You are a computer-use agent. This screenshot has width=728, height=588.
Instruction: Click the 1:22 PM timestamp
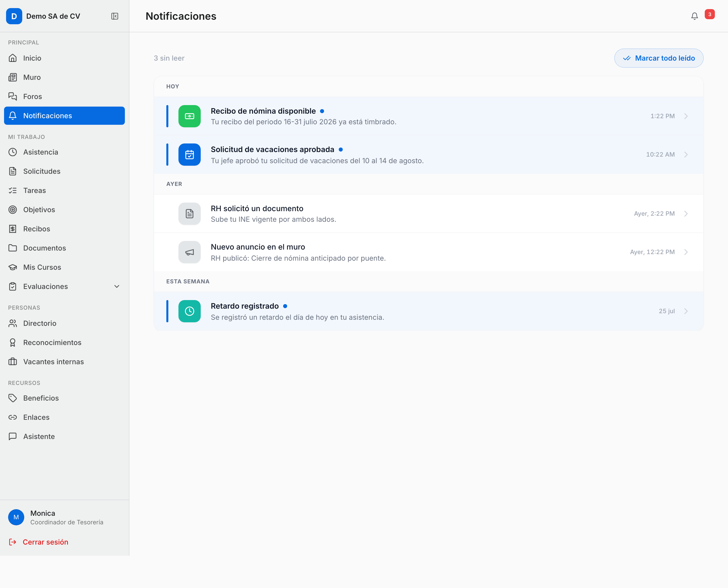pyautogui.click(x=662, y=116)
